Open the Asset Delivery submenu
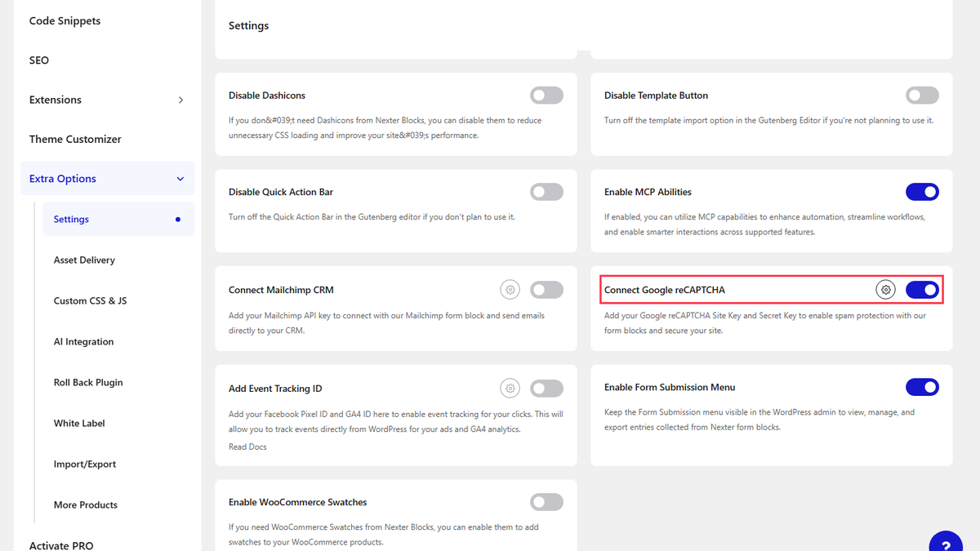Image resolution: width=980 pixels, height=551 pixels. 84,260
